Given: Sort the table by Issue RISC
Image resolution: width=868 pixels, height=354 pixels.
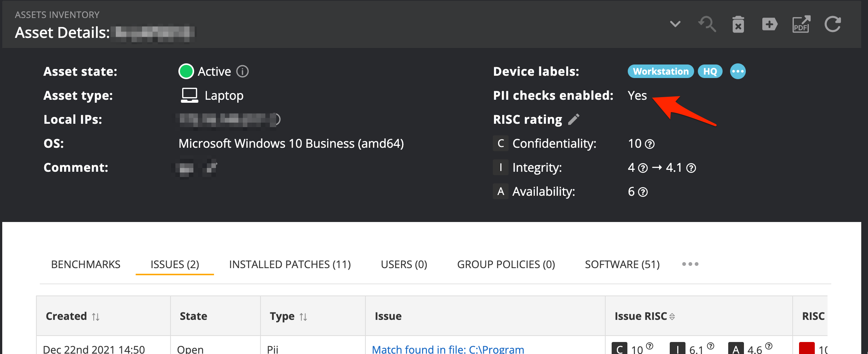Looking at the screenshot, I should pos(672,316).
